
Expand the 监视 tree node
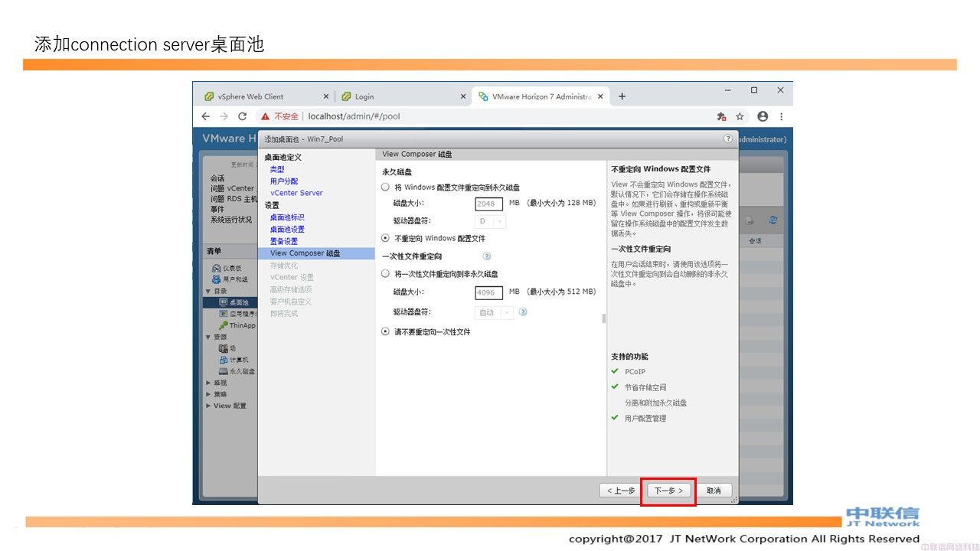click(x=207, y=383)
